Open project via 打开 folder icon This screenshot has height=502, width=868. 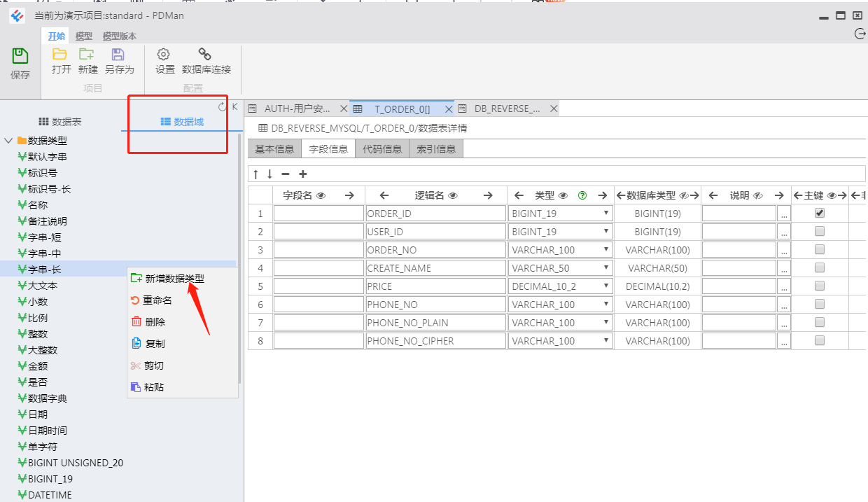(x=60, y=54)
